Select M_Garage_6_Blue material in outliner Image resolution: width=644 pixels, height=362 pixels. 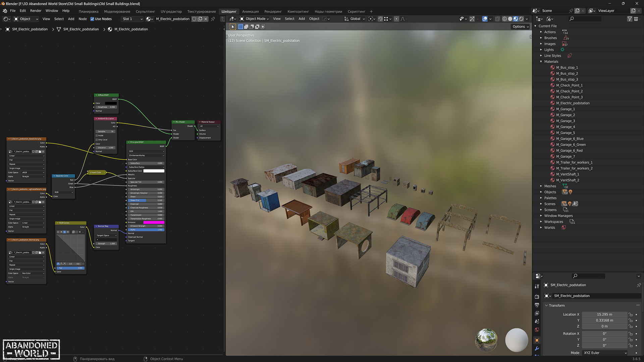tap(570, 139)
